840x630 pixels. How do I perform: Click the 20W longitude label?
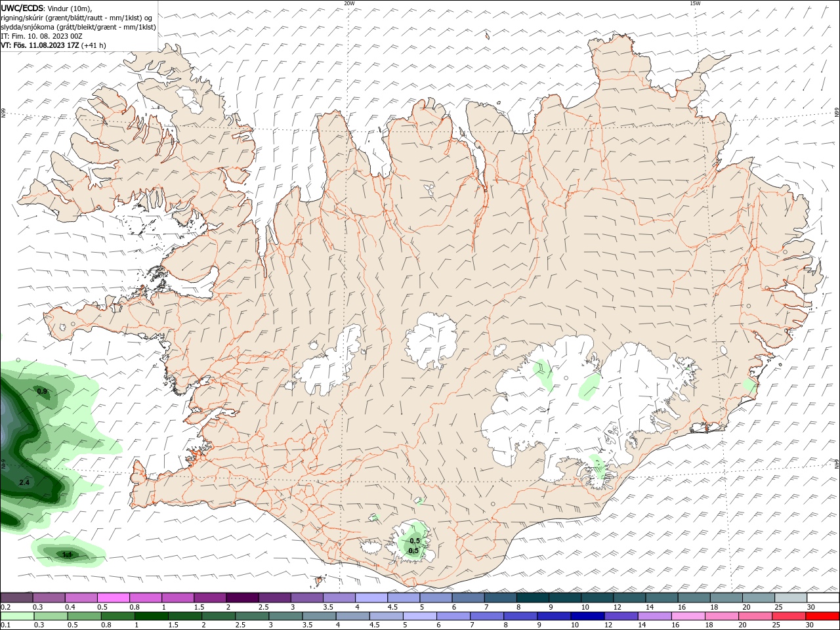pos(349,3)
